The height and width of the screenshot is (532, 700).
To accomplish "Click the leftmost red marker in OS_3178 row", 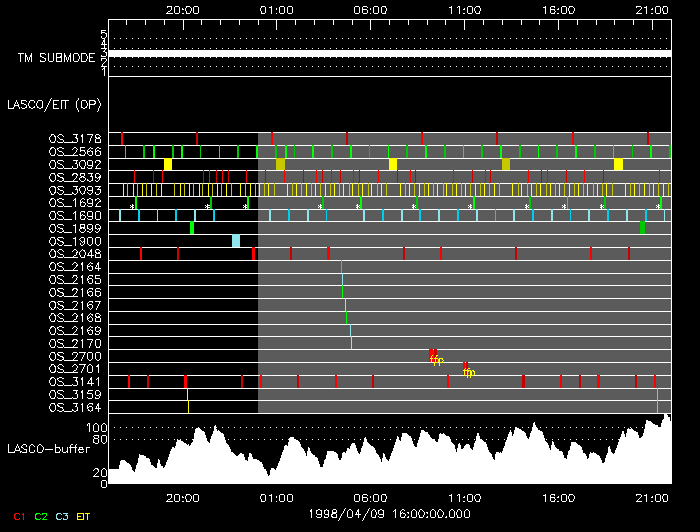I will pyautogui.click(x=122, y=137).
